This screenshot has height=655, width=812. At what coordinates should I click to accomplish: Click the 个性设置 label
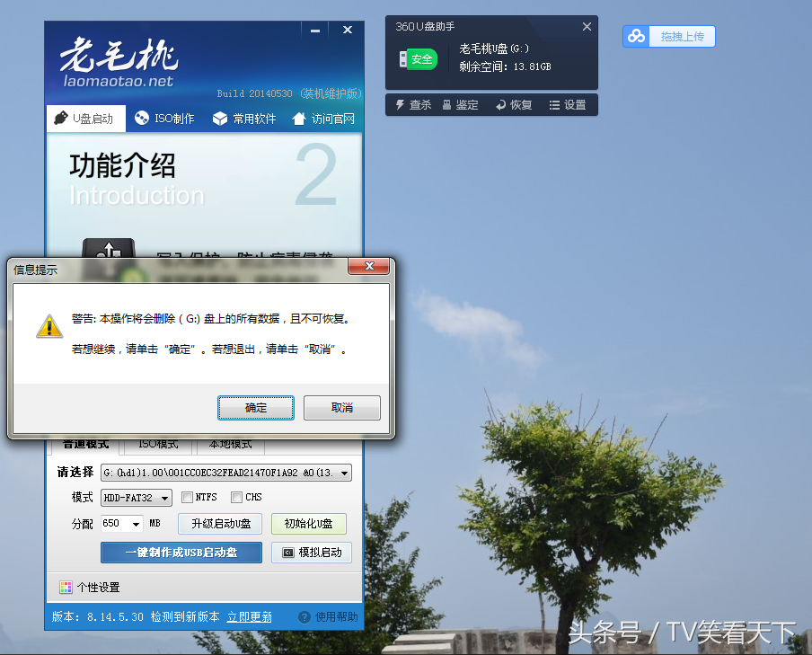click(99, 587)
